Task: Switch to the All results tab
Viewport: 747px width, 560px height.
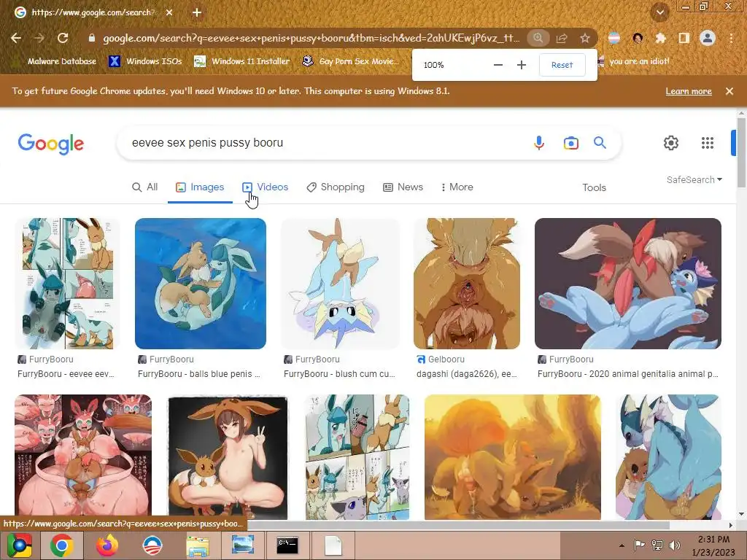Action: point(145,187)
